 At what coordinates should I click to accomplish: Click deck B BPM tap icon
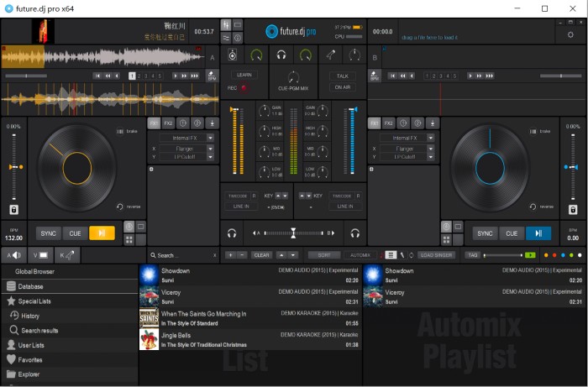[x=375, y=76]
